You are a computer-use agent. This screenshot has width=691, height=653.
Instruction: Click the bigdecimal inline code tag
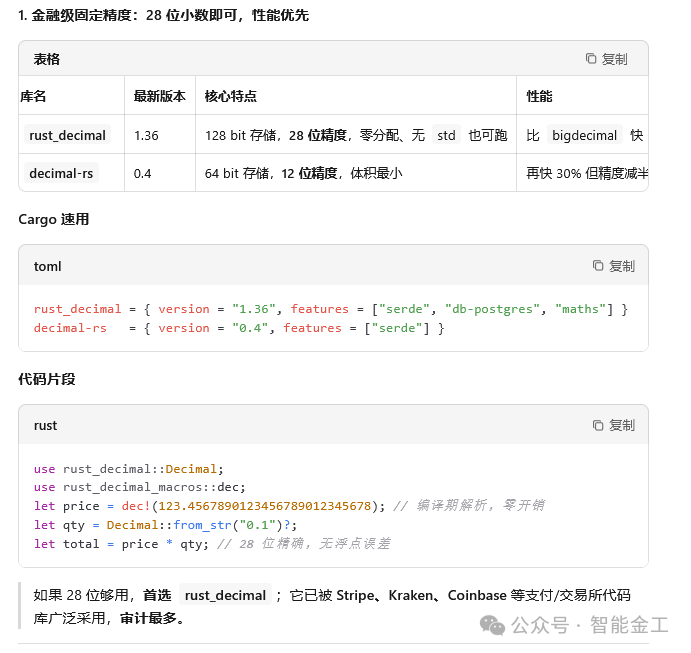click(x=584, y=135)
